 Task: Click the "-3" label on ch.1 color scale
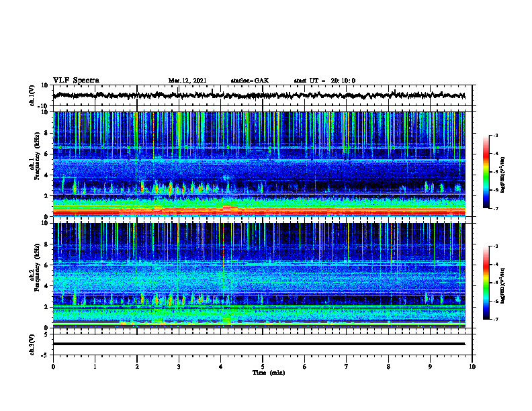[495, 135]
